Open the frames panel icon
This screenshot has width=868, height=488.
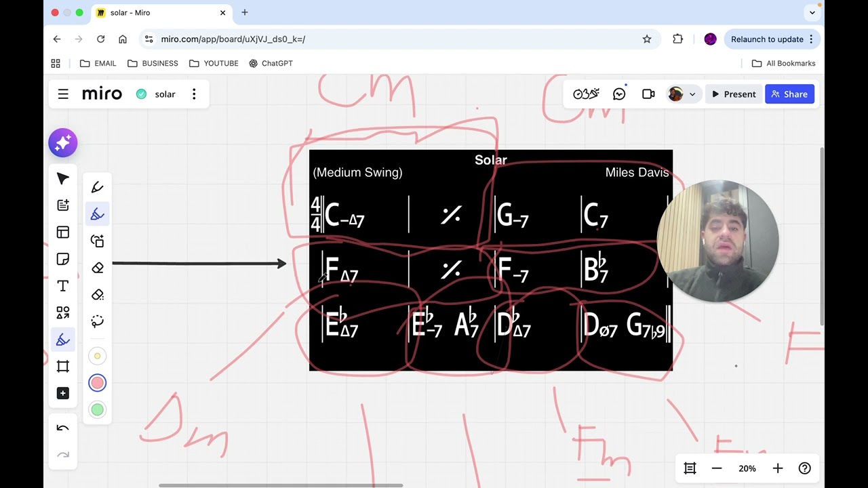click(690, 468)
